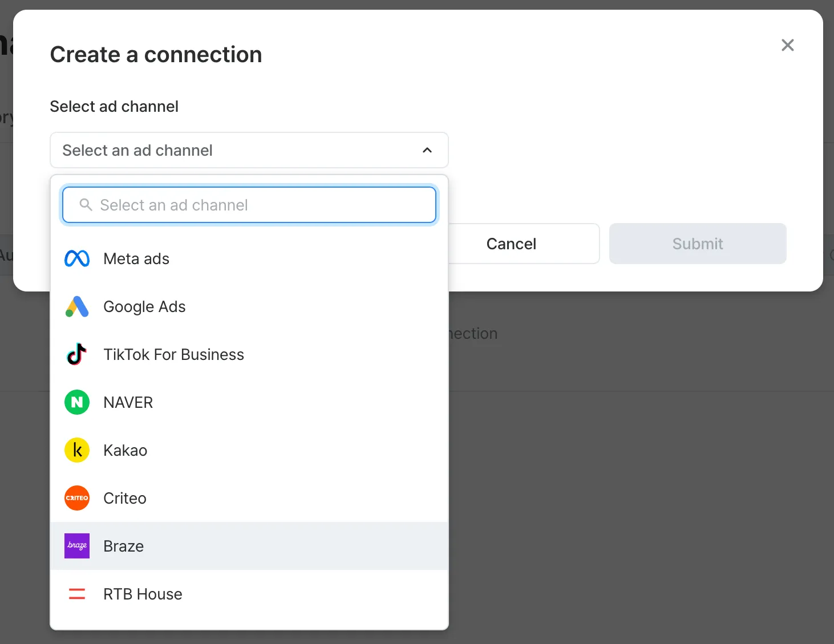Choose RTB House from the list
The width and height of the screenshot is (834, 644).
tap(249, 594)
